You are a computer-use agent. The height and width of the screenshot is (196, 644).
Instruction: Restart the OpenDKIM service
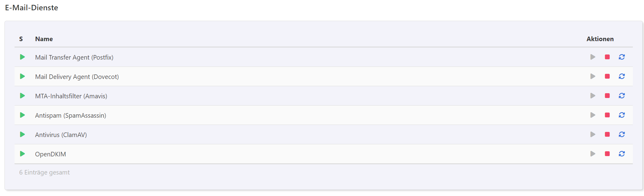tap(622, 154)
